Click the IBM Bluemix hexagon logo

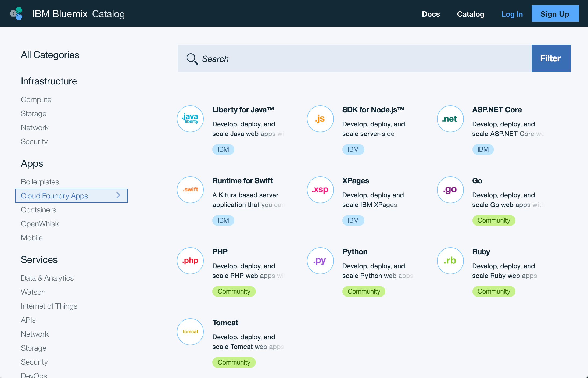(x=17, y=13)
